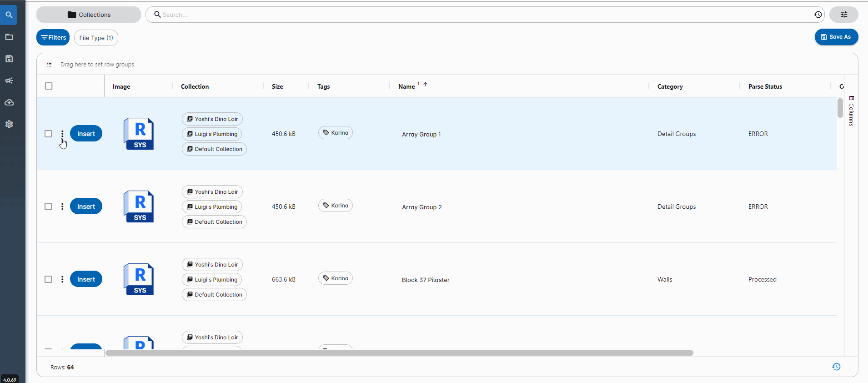Click Yoshi's Dino Lair chip in Array Group 1 row

coord(212,119)
